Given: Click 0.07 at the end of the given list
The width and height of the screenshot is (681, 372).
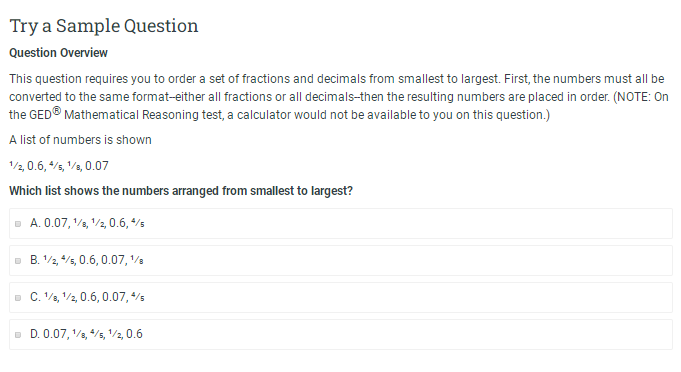Looking at the screenshot, I should [x=96, y=166].
